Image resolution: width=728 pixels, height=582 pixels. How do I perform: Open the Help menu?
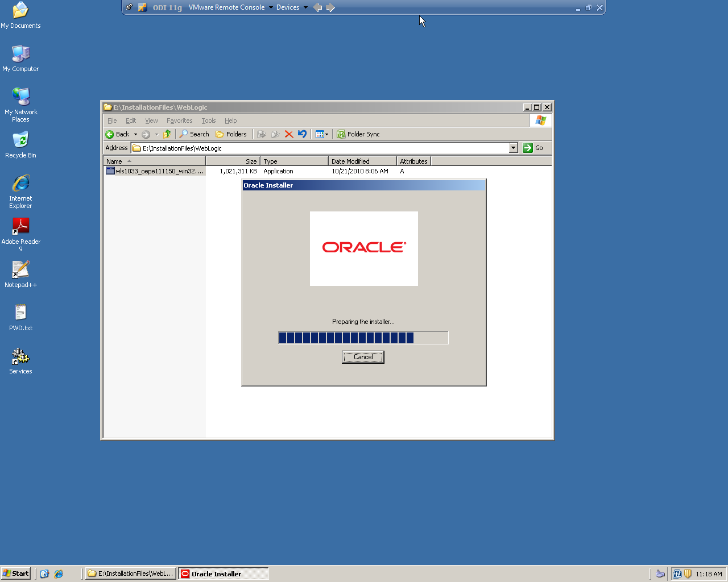click(230, 120)
